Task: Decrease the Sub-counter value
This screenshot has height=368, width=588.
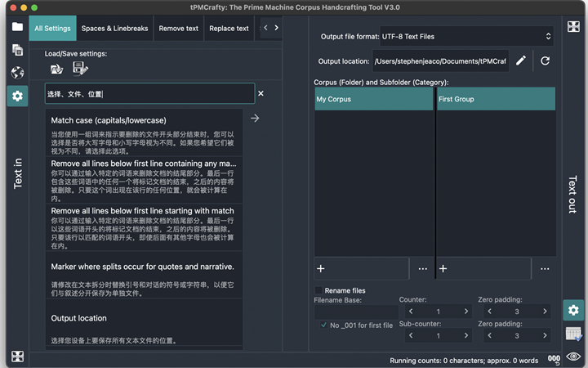Action: click(x=411, y=335)
